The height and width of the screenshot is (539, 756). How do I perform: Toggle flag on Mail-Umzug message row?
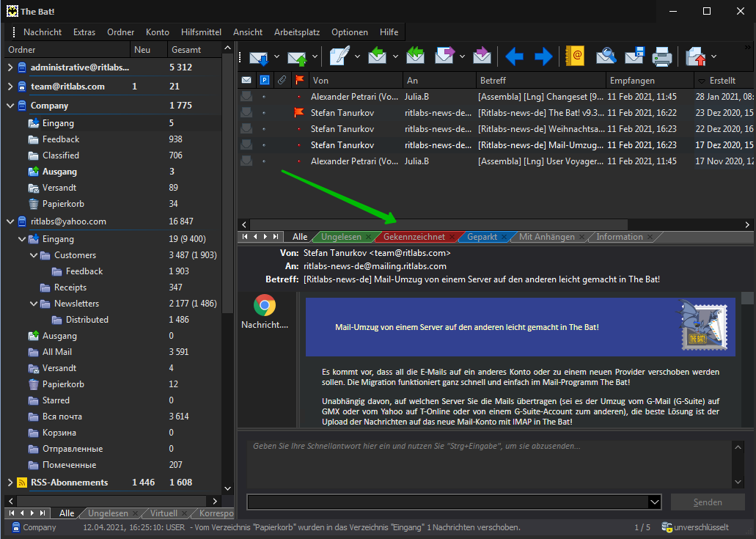coord(299,145)
